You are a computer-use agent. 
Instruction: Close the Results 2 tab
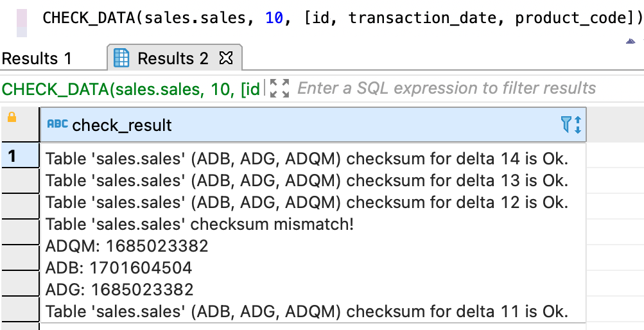(226, 58)
